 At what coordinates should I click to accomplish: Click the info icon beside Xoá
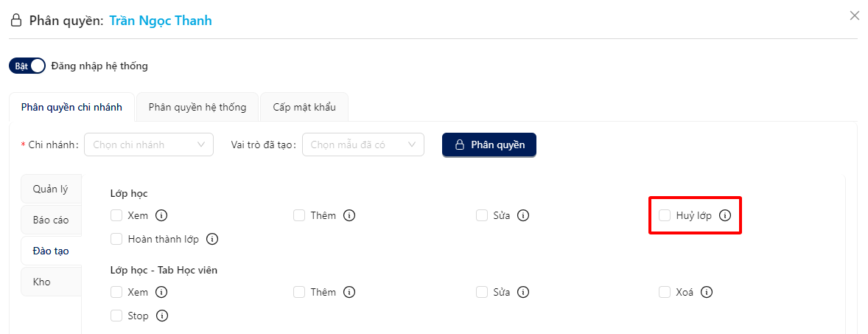tap(707, 292)
